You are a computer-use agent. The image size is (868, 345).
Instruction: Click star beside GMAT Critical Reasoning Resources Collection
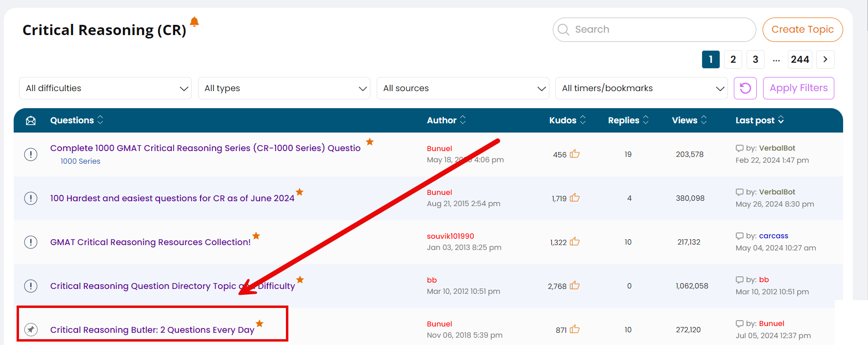click(256, 236)
